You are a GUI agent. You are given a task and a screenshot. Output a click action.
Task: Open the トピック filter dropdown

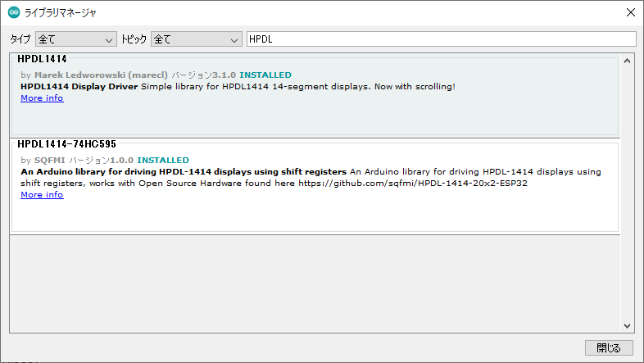coord(194,39)
